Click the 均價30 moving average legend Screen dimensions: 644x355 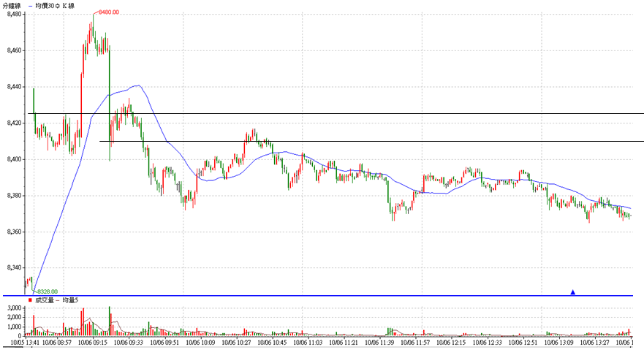pos(45,6)
